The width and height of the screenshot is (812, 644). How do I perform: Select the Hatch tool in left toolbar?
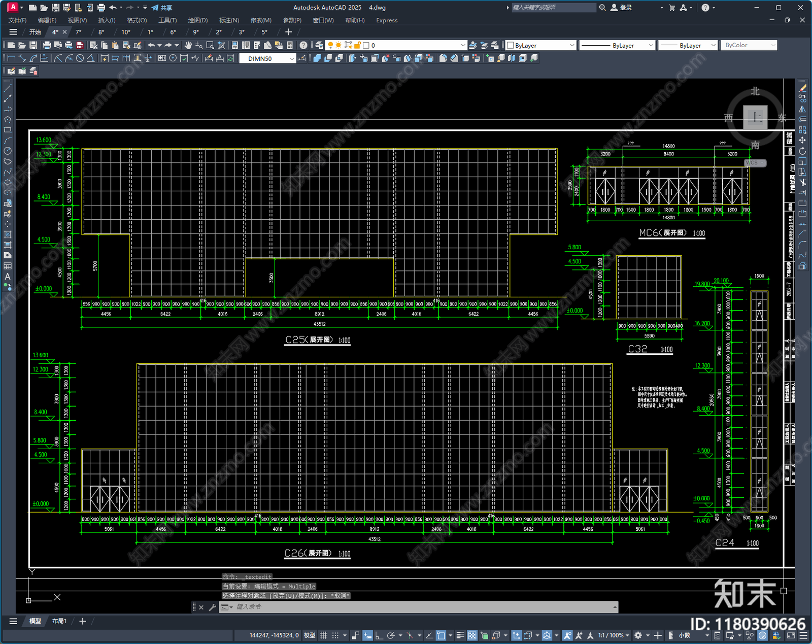(7, 234)
